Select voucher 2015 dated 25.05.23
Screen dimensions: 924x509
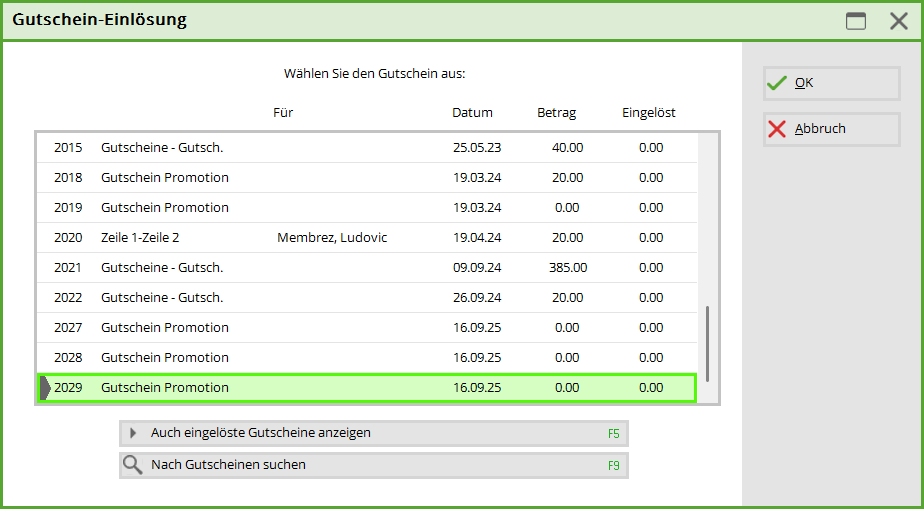[366, 148]
